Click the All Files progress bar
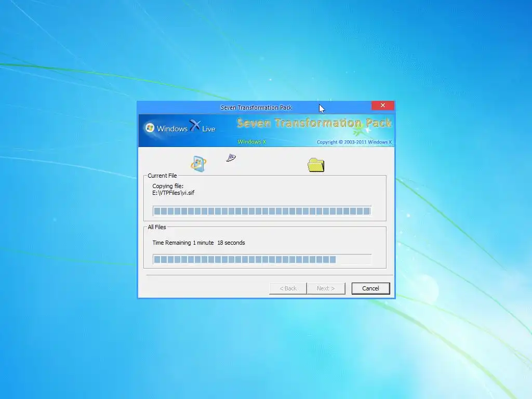The height and width of the screenshot is (399, 532). pyautogui.click(x=262, y=260)
